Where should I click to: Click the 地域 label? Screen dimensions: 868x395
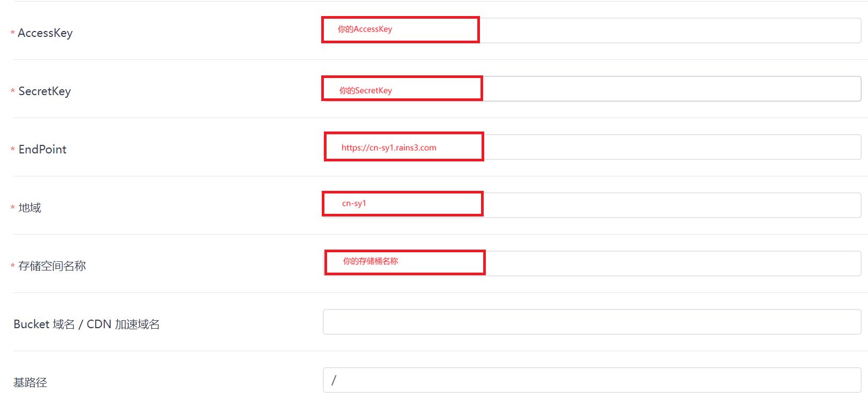tap(29, 208)
